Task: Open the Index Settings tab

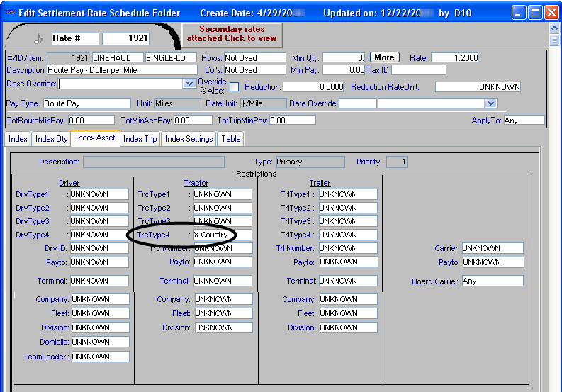Action: click(x=189, y=139)
